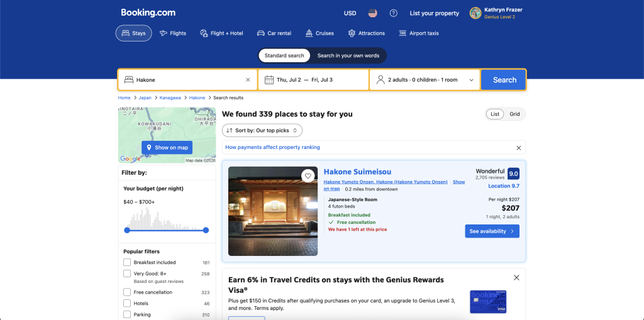
Task: Click the 9.0 review score badge
Action: tap(513, 174)
